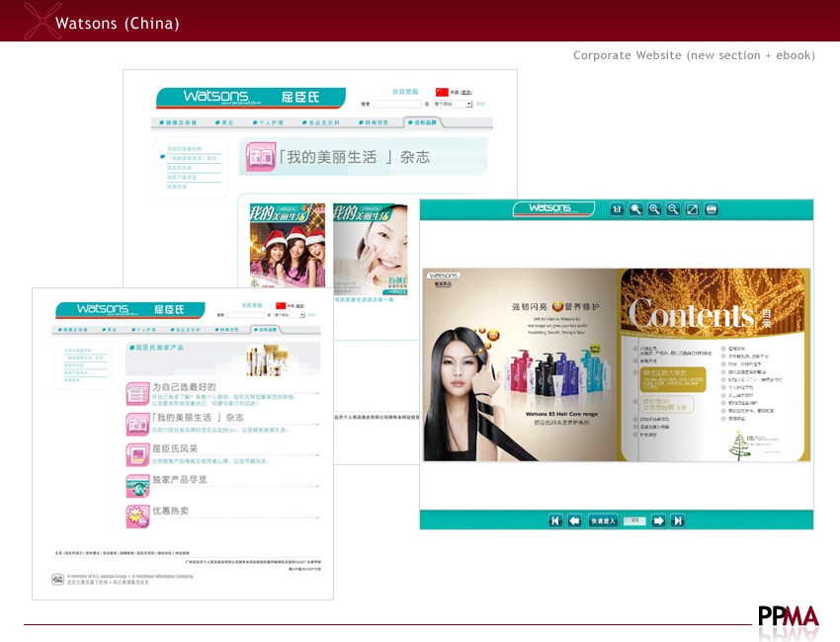This screenshot has height=642, width=840.
Task: Select 个人护理 tab on the front products webpage
Action: pos(143,330)
